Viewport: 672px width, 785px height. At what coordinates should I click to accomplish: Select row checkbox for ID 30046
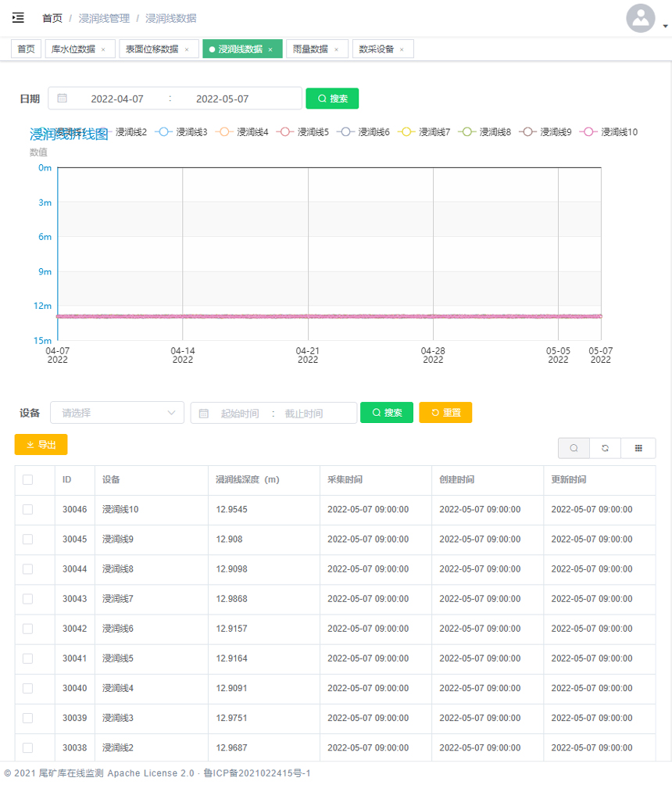pos(28,510)
